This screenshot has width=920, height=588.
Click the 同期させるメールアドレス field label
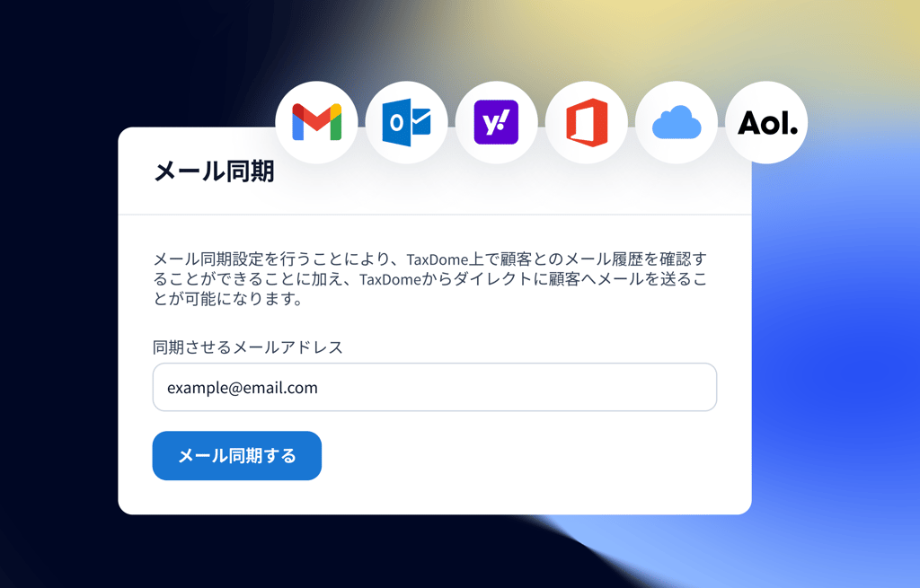pos(248,347)
